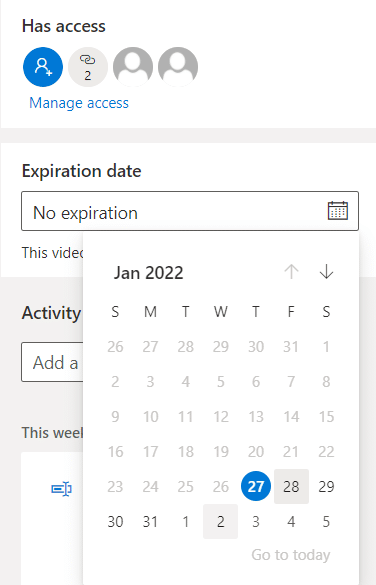Select January 28 in calendar
Image resolution: width=376 pixels, height=585 pixels.
point(291,487)
